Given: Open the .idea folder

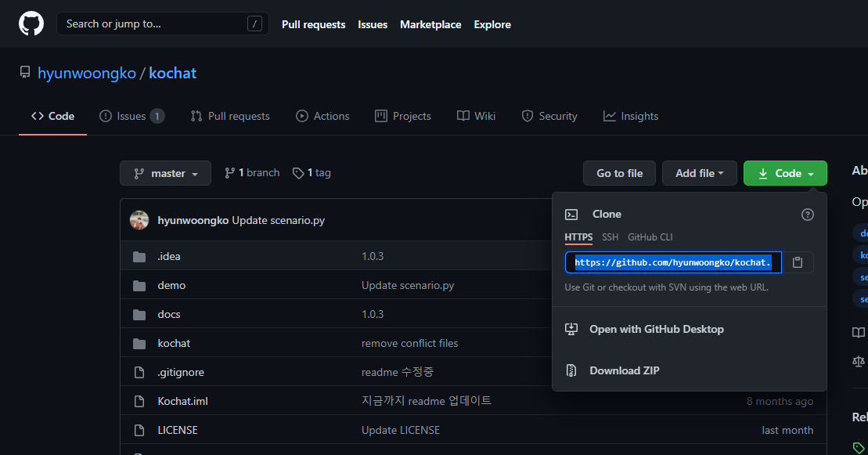Looking at the screenshot, I should pos(169,257).
